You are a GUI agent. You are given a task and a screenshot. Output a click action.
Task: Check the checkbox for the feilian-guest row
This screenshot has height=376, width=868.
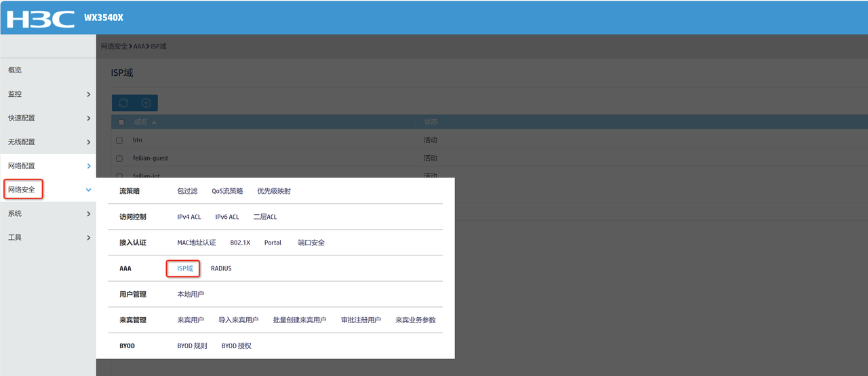coord(119,159)
